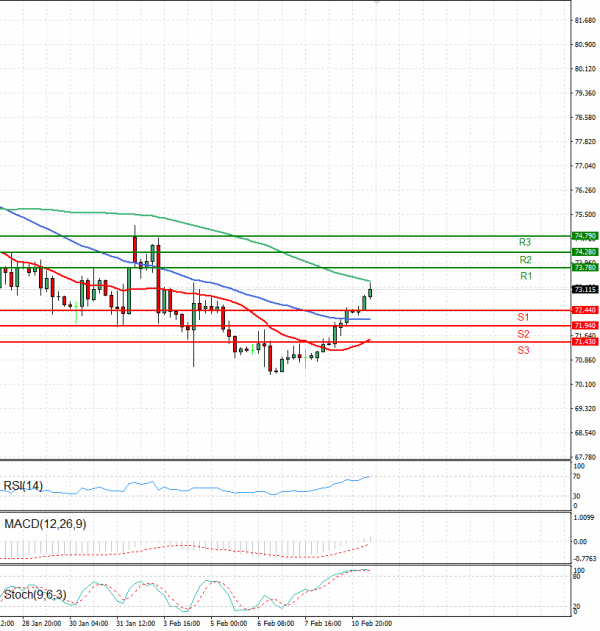600x631 pixels.
Task: Click the S2 support label
Action: pyautogui.click(x=523, y=334)
